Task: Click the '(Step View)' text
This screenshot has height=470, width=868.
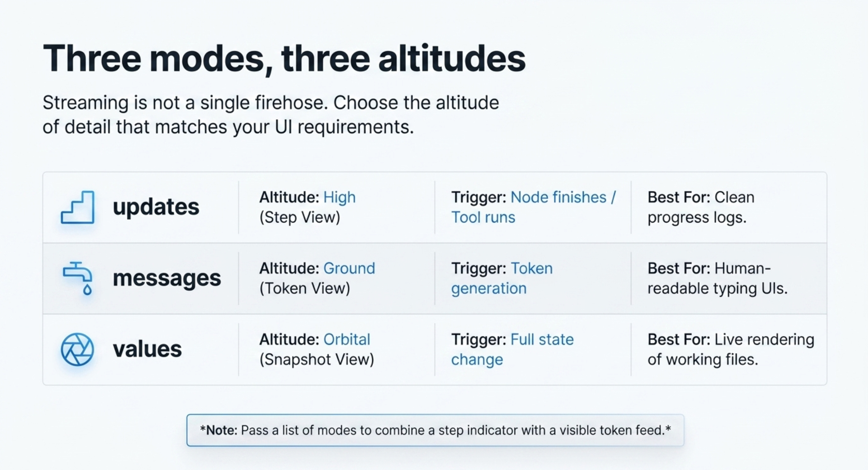Action: coord(300,217)
